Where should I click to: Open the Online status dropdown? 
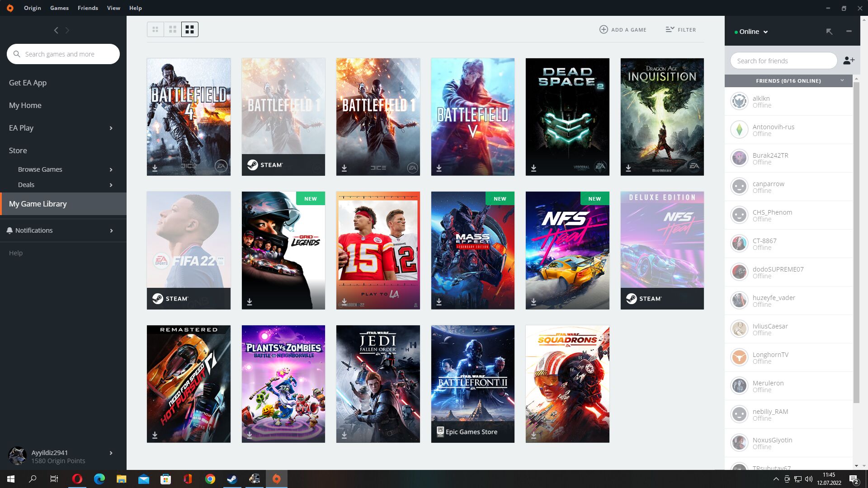pyautogui.click(x=751, y=32)
